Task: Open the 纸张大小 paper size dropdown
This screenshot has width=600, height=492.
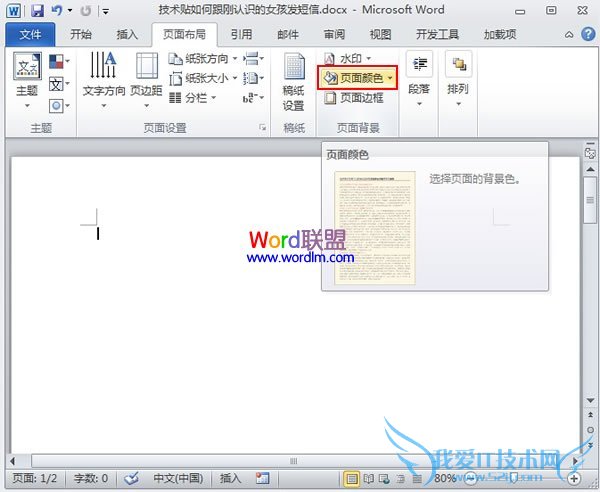Action: coord(203,79)
